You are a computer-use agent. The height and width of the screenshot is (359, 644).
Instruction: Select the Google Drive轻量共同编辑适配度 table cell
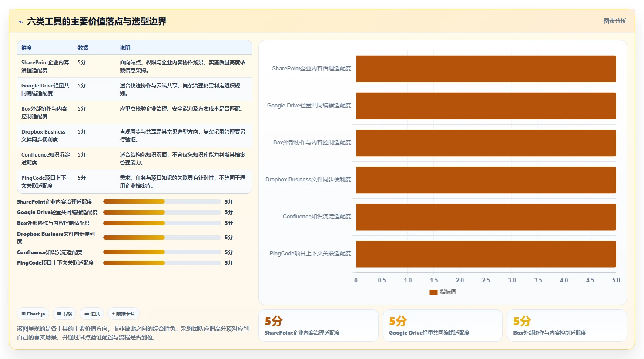point(45,89)
